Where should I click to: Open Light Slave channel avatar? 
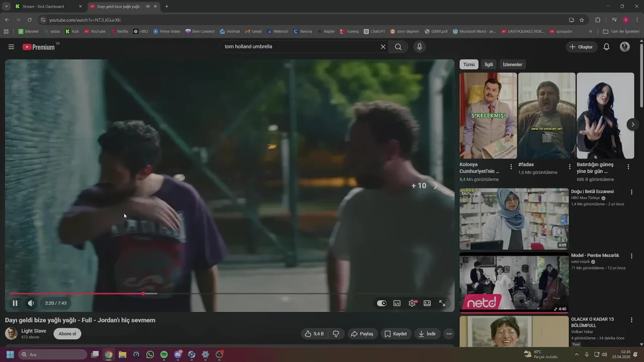11,333
